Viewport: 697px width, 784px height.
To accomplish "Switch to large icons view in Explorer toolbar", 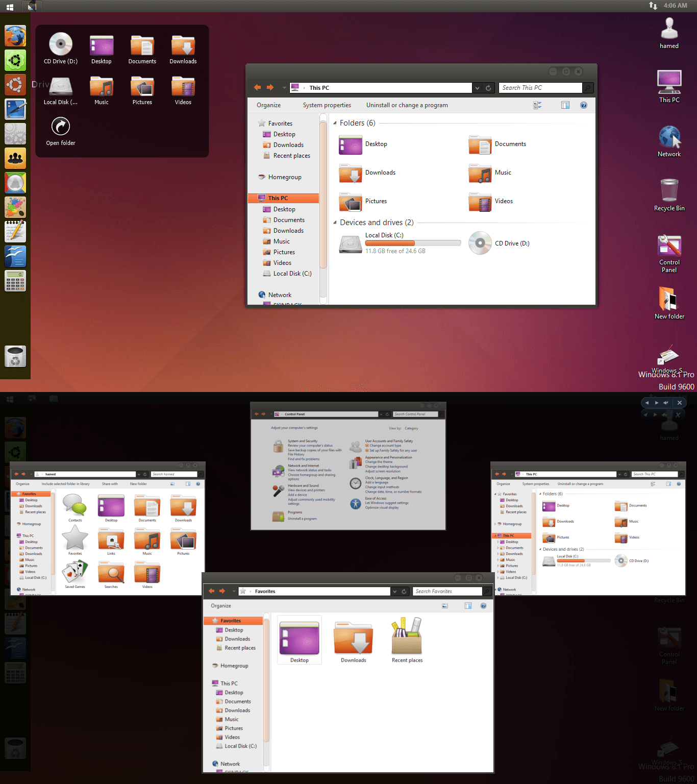I will tap(537, 105).
